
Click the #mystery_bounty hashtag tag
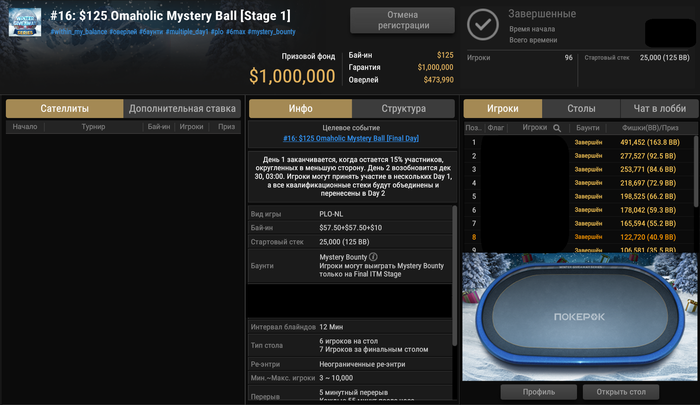(x=271, y=32)
